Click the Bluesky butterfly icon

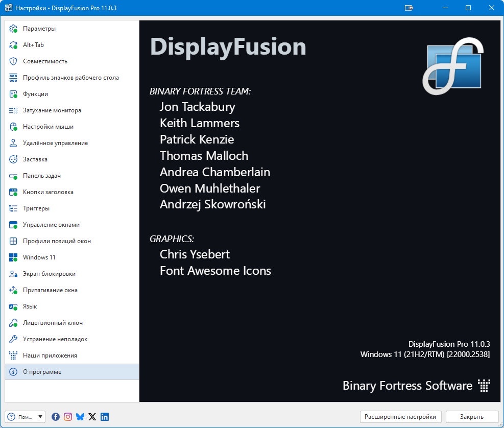pyautogui.click(x=80, y=417)
